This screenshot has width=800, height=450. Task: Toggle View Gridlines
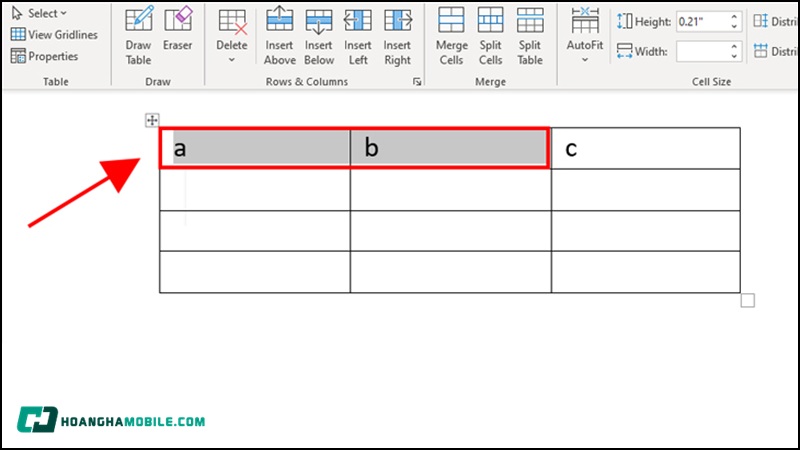[x=54, y=35]
